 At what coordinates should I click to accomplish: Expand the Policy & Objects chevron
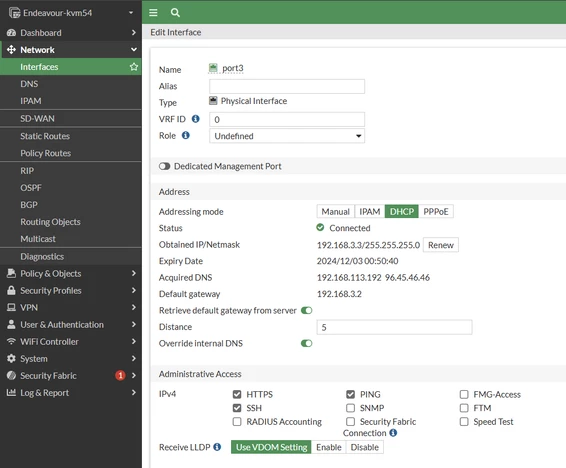[x=134, y=274]
